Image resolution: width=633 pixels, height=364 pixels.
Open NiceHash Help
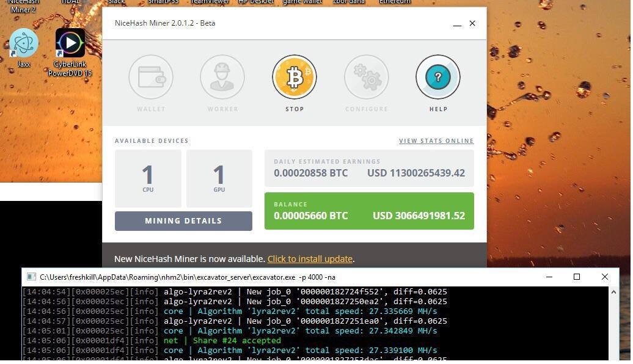[x=437, y=77]
